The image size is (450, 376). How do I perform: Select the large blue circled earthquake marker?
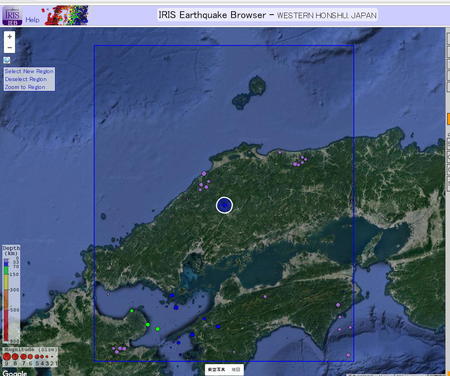(224, 205)
